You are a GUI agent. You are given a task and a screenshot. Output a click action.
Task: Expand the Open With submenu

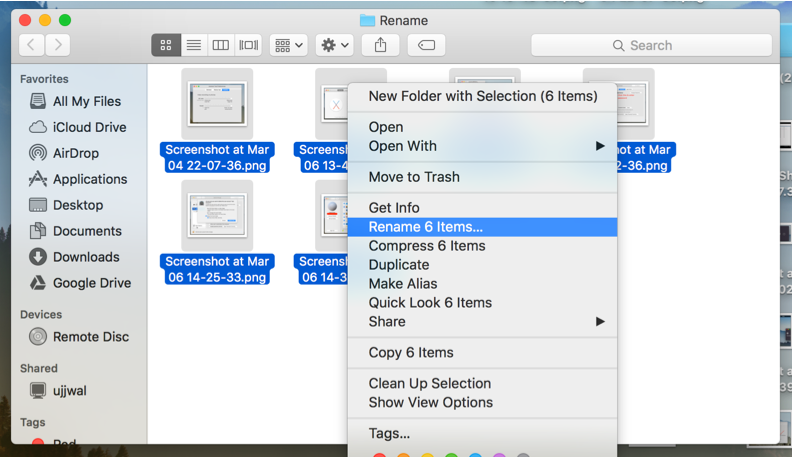[482, 146]
